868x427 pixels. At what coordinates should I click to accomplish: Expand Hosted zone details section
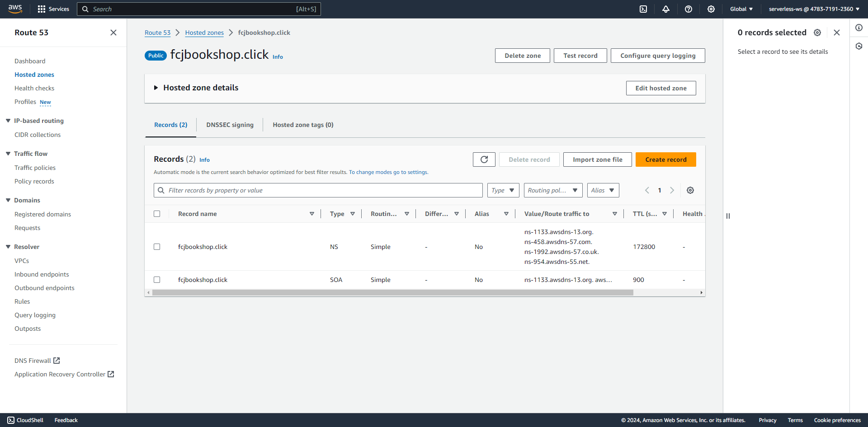[156, 88]
